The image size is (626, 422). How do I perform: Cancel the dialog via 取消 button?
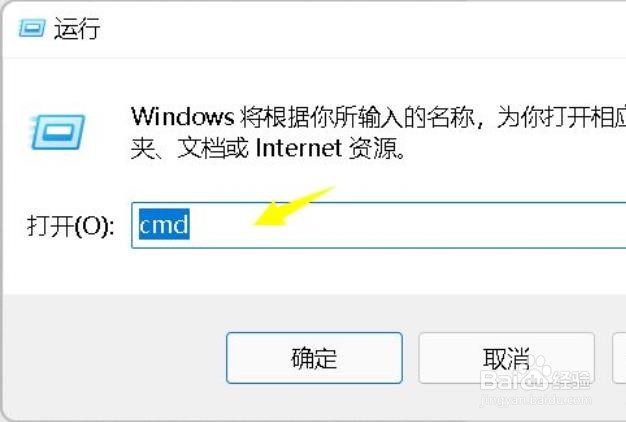click(x=506, y=358)
